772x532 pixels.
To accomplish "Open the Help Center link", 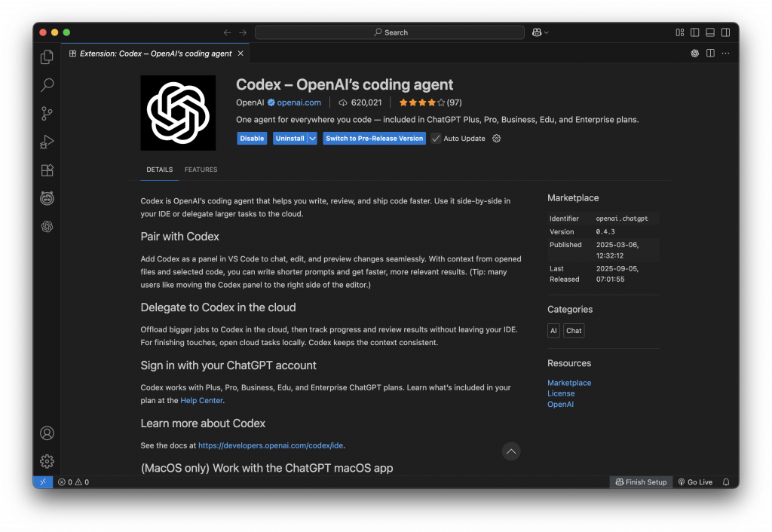I will (x=201, y=401).
